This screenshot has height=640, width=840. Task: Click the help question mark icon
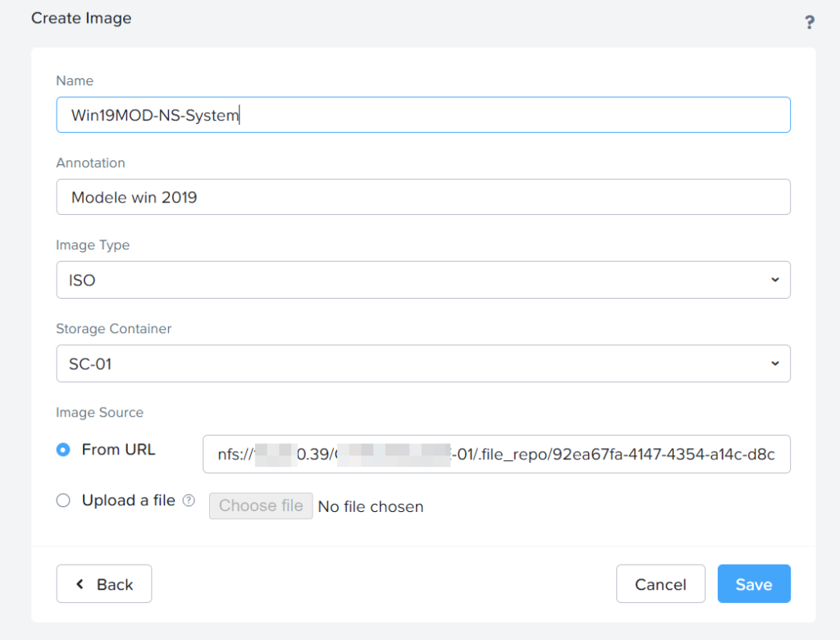pyautogui.click(x=809, y=22)
